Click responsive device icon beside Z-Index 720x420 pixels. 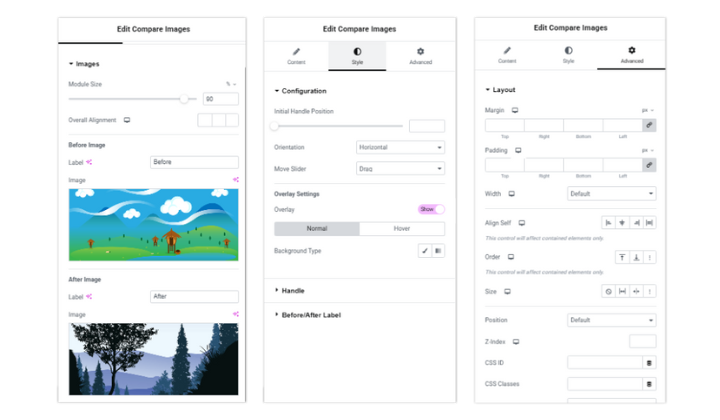[x=516, y=342]
